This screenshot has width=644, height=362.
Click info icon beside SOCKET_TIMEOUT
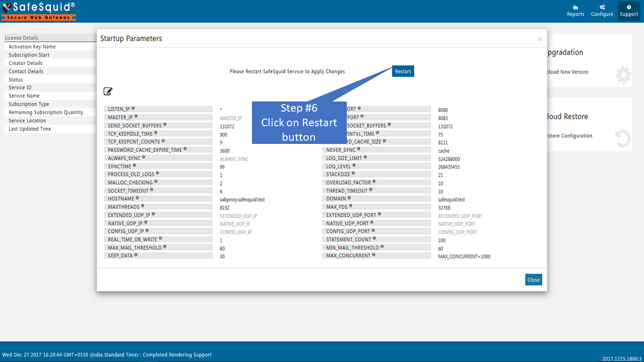click(151, 190)
